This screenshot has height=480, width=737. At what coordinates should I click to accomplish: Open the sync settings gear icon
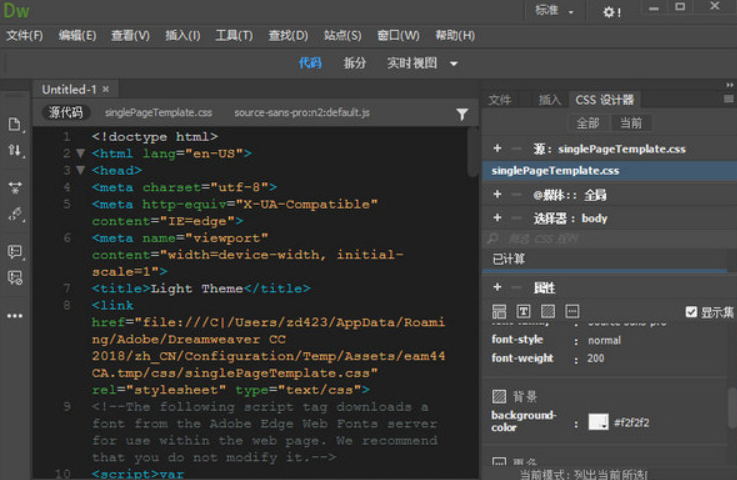(611, 12)
